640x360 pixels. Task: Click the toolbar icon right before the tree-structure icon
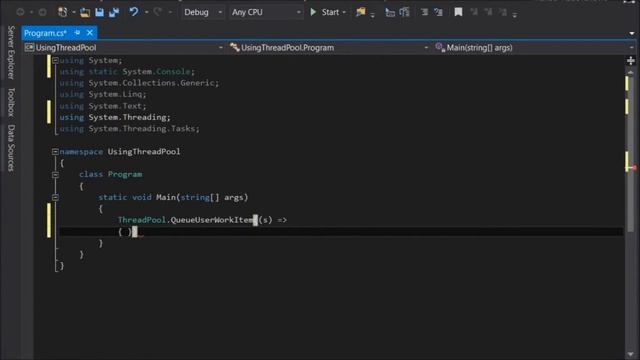click(x=390, y=13)
